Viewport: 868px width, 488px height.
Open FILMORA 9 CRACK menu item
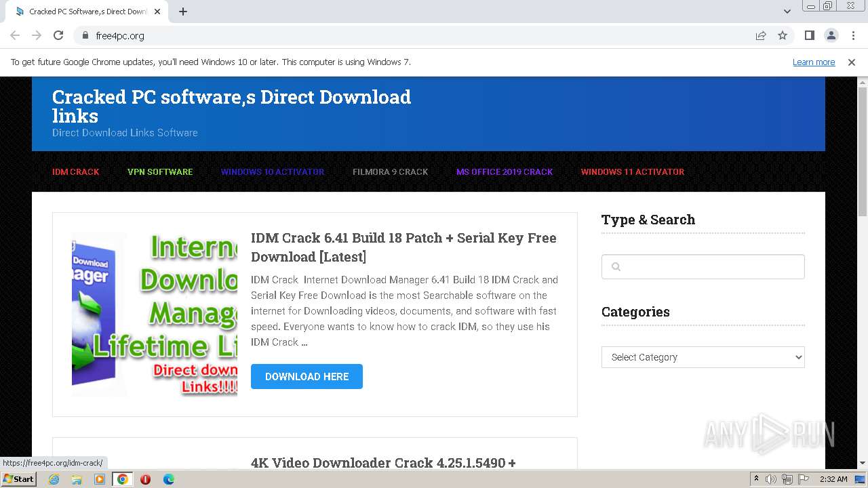[x=391, y=172]
